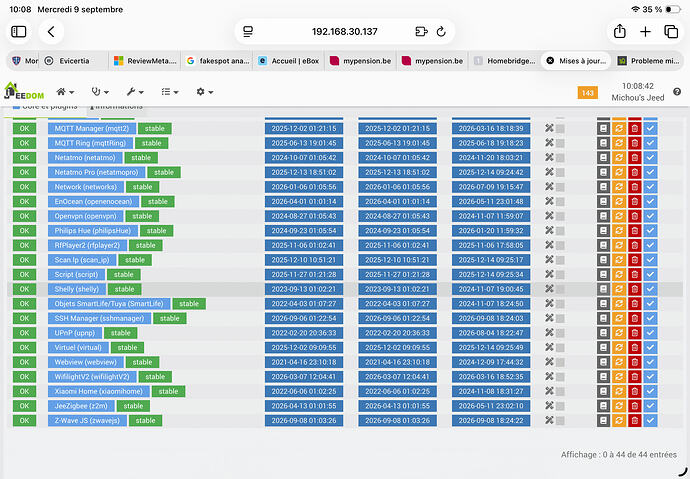Expand the Analysis stethoscope menu dropdown
Screen dimensions: 690x479
pos(100,91)
